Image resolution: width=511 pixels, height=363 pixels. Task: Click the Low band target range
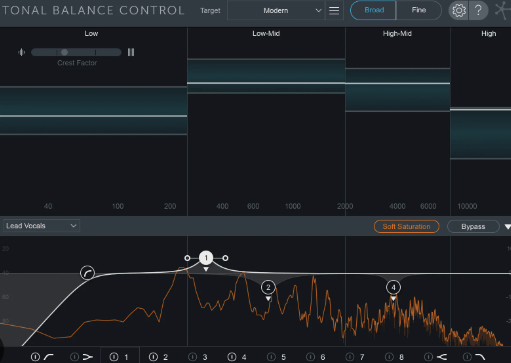pos(93,111)
